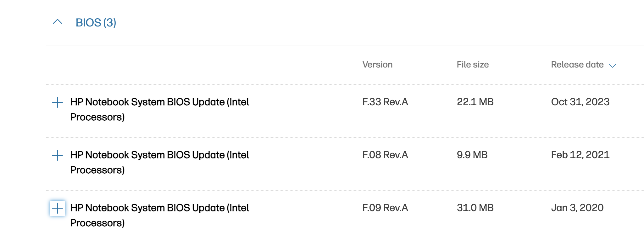
Task: Expand the F.33 Rev.A BIOS update row
Action: tap(58, 102)
